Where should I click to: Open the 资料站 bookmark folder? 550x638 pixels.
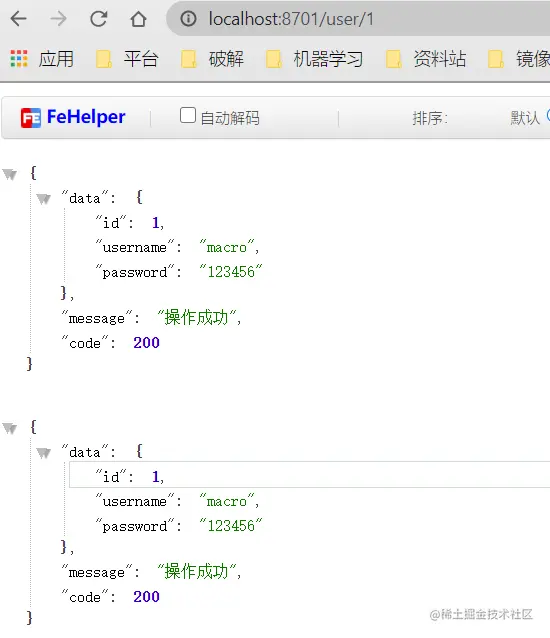pos(426,59)
